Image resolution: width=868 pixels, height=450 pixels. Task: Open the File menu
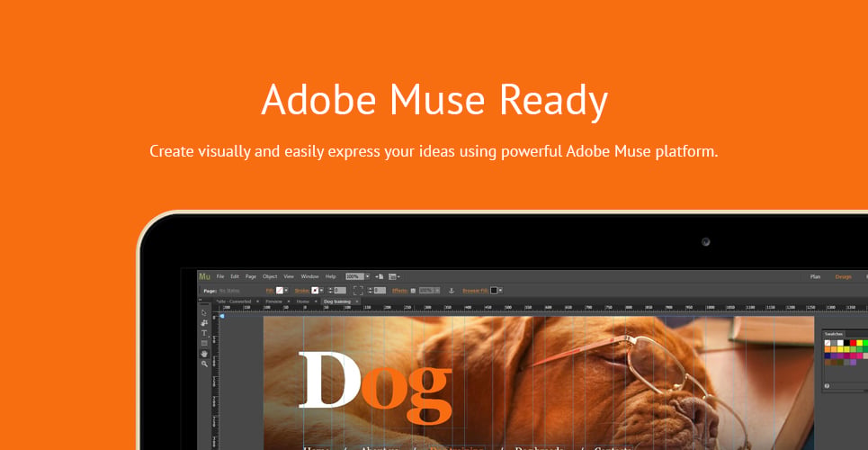coord(220,276)
